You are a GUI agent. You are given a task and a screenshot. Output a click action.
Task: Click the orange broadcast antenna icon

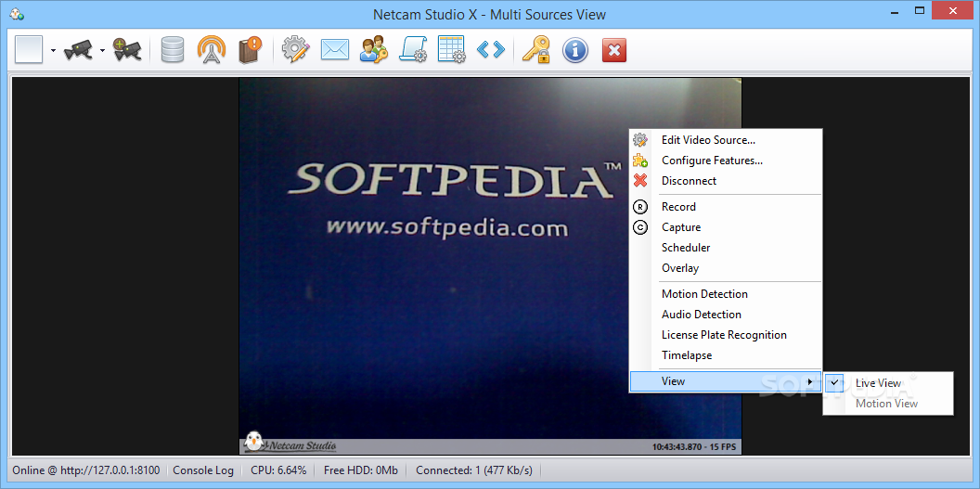212,49
